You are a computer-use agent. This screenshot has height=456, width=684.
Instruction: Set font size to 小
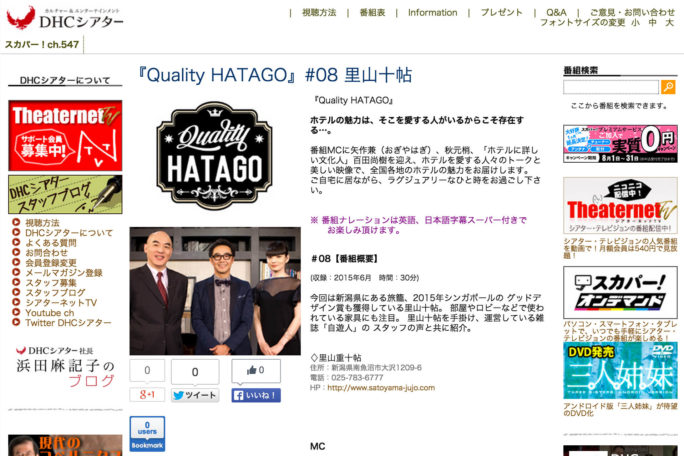tap(636, 23)
